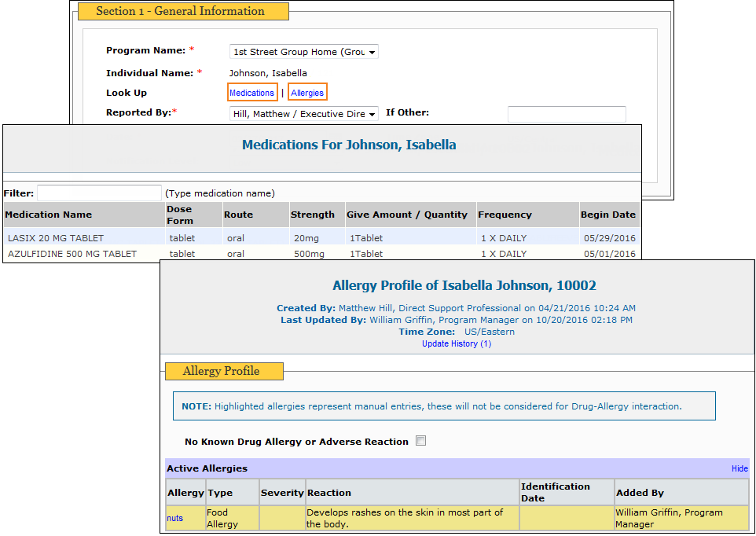
Task: Hide the Active Allergies section
Action: pyautogui.click(x=739, y=468)
